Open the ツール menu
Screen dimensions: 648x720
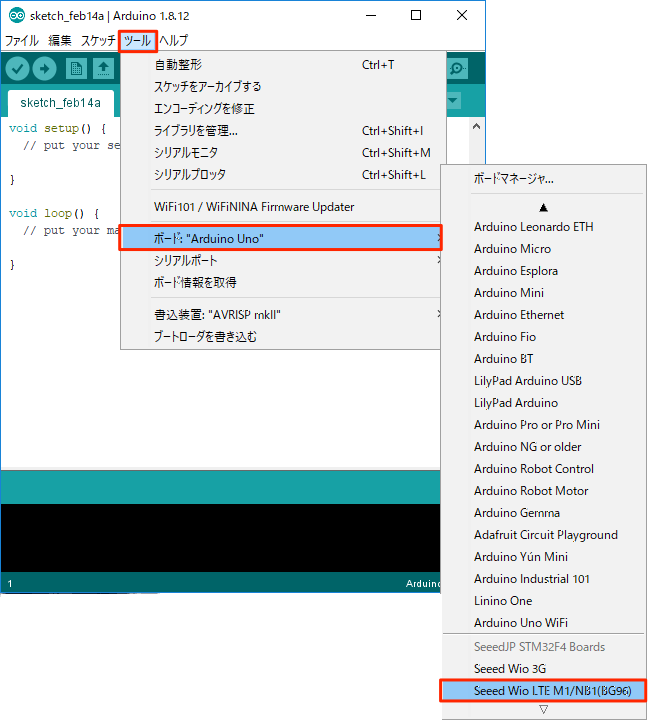click(x=138, y=41)
